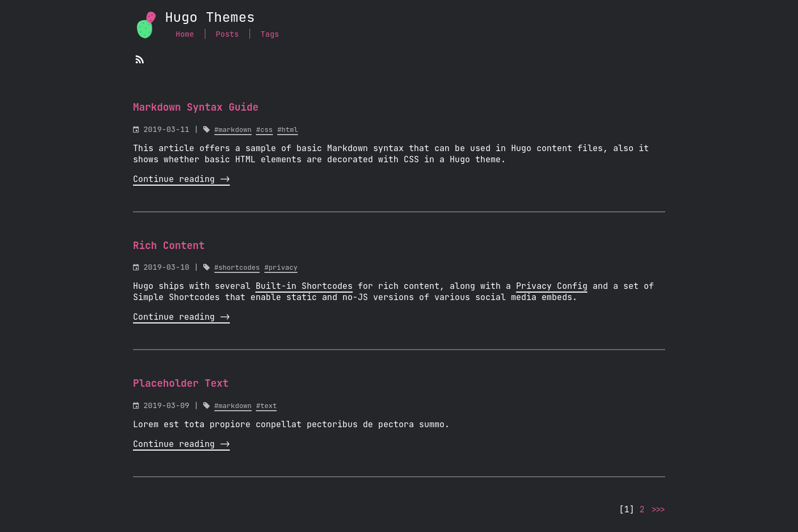The image size is (798, 532).
Task: Click the cactus logo icon
Action: [x=144, y=24]
